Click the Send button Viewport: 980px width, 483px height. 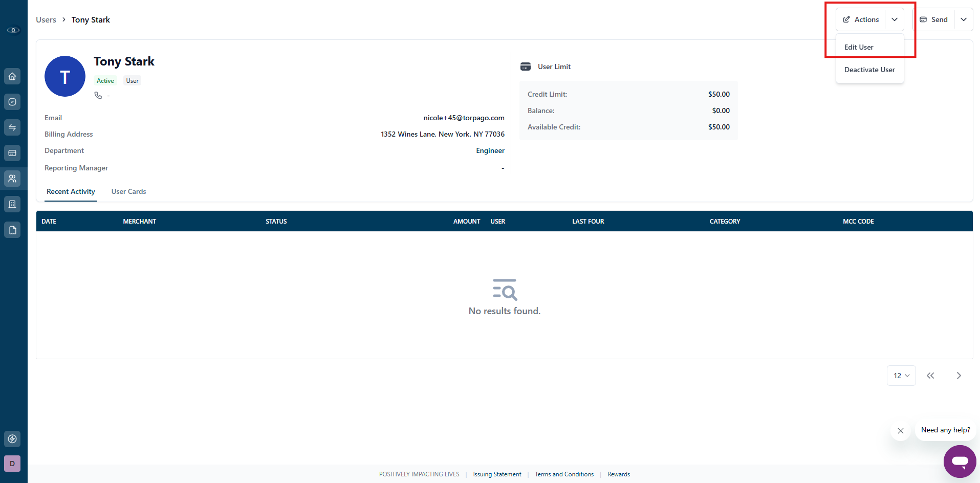[x=934, y=19]
